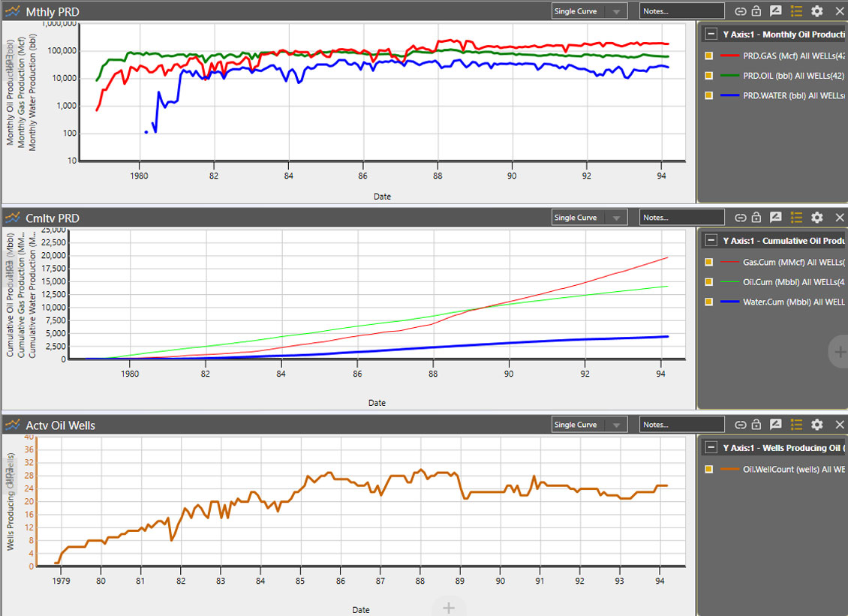Toggle Water.Cum (Mbbl) curve checkbox

click(708, 302)
